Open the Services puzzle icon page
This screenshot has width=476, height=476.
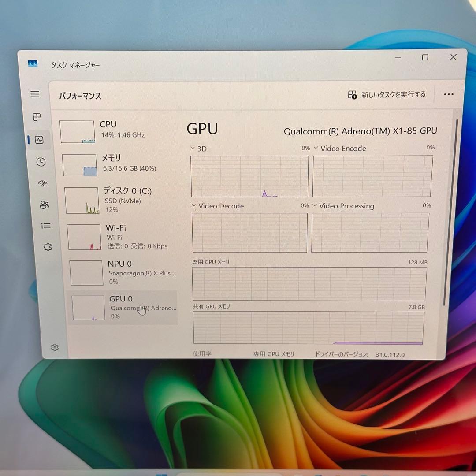[48, 247]
